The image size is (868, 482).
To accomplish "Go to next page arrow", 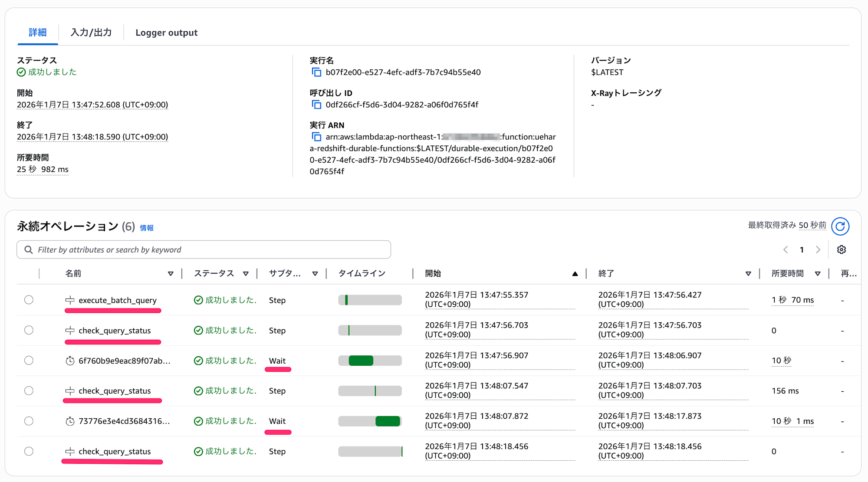I will (818, 249).
